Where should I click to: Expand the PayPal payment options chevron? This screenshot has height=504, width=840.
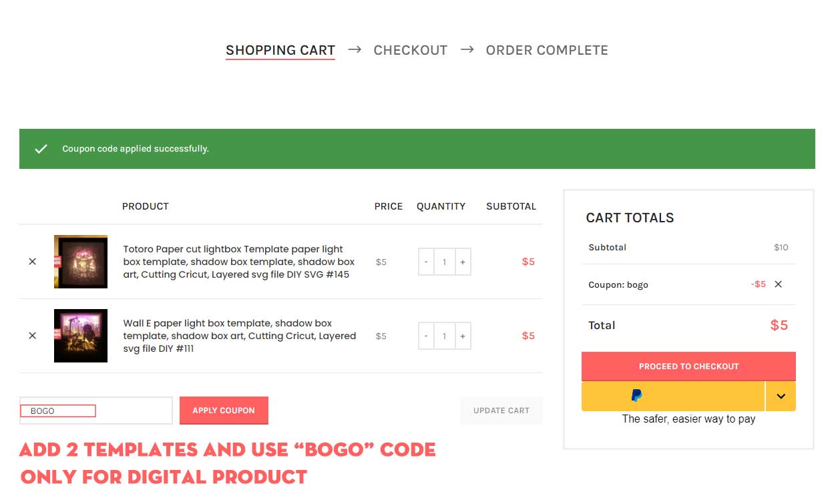781,396
